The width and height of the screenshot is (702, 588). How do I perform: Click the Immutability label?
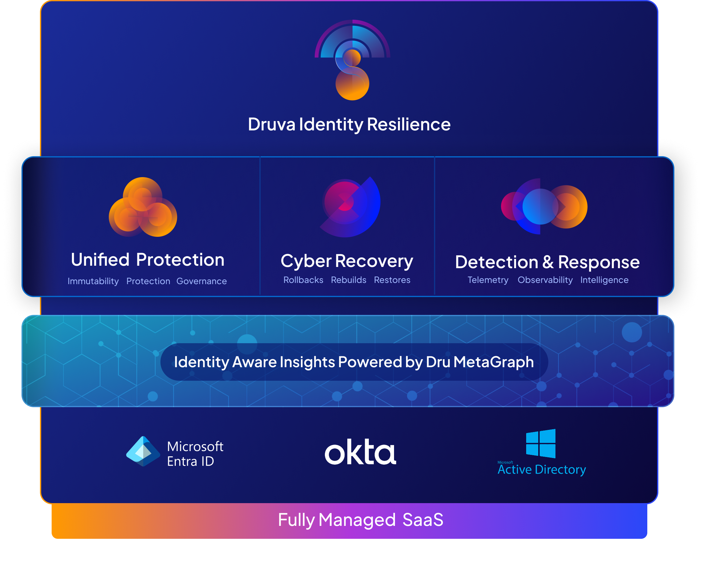[93, 281]
